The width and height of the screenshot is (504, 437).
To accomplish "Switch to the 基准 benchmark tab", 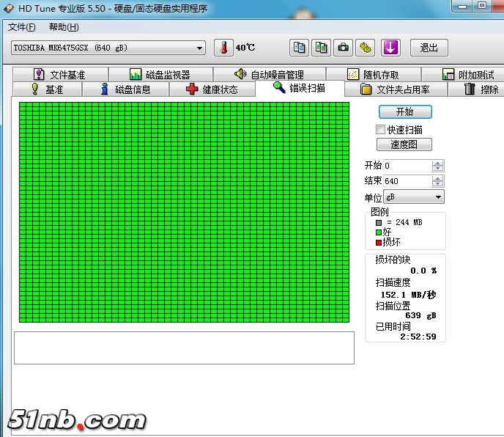I will pyautogui.click(x=47, y=89).
